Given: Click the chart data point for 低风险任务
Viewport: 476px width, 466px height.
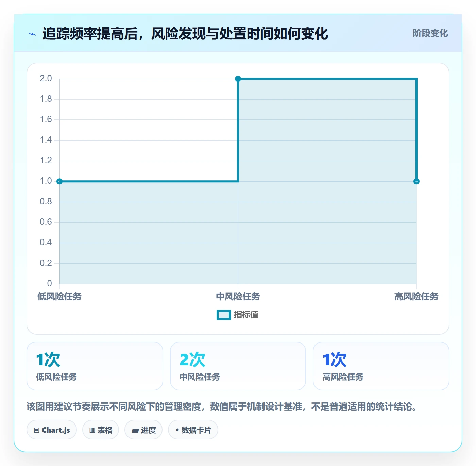Looking at the screenshot, I should 60,181.
